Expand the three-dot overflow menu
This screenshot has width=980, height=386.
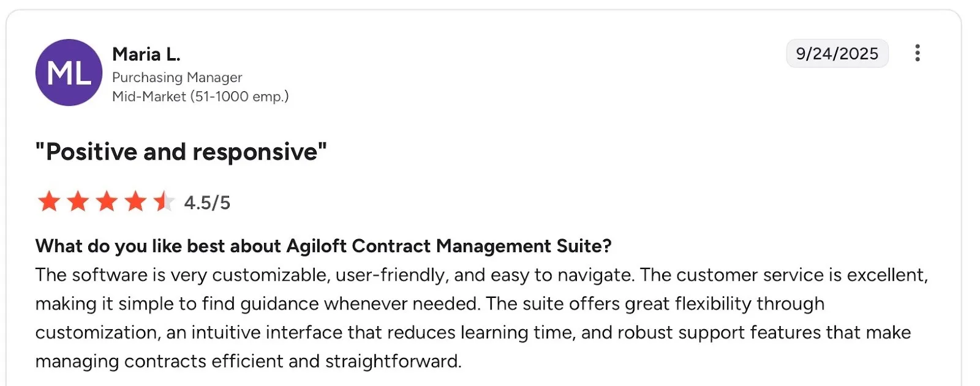(917, 54)
